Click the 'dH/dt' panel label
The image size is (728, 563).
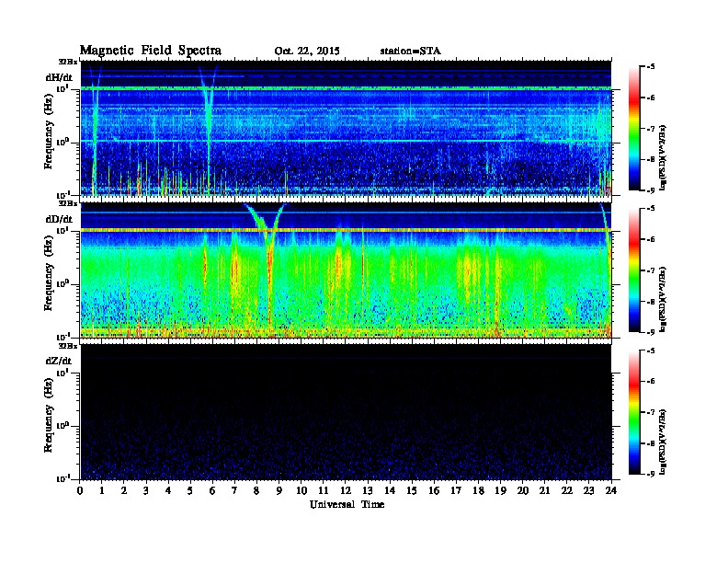coord(59,77)
